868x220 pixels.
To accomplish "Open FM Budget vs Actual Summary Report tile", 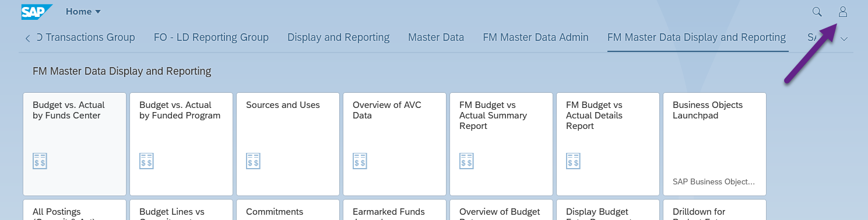I will (501, 144).
